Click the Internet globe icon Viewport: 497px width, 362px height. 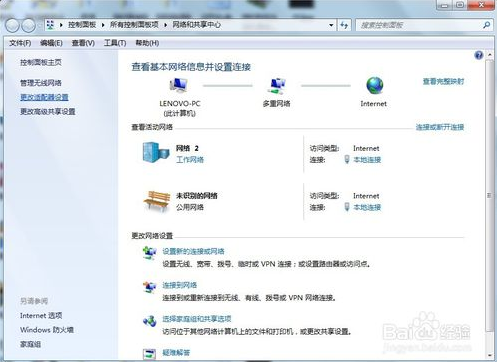point(375,85)
